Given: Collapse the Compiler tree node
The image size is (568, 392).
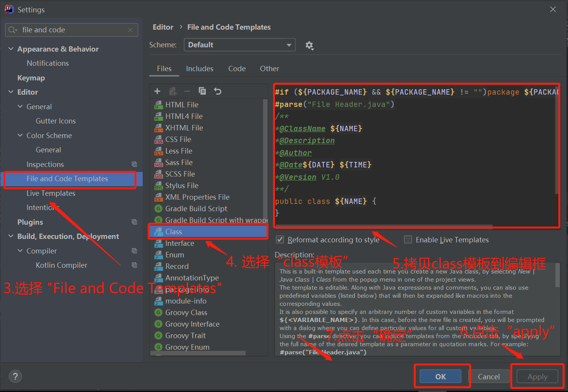Looking at the screenshot, I should (x=20, y=251).
